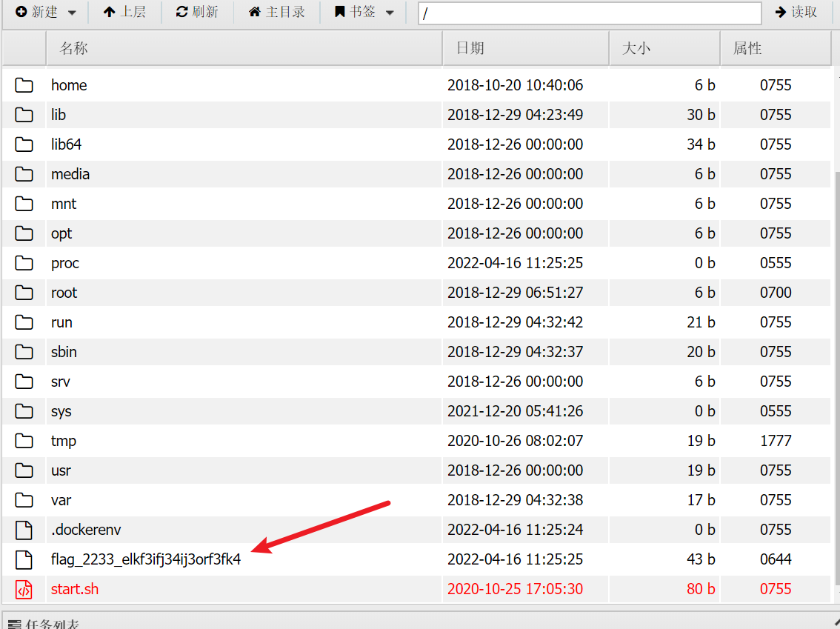Screen dimensions: 840x629
Task: Click the Refresh (刷新) icon
Action: click(x=181, y=12)
